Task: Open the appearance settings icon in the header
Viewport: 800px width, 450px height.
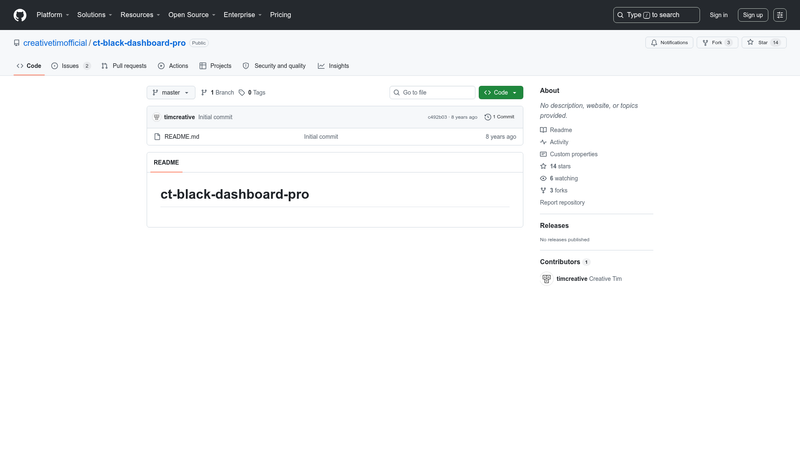Action: coord(780,15)
